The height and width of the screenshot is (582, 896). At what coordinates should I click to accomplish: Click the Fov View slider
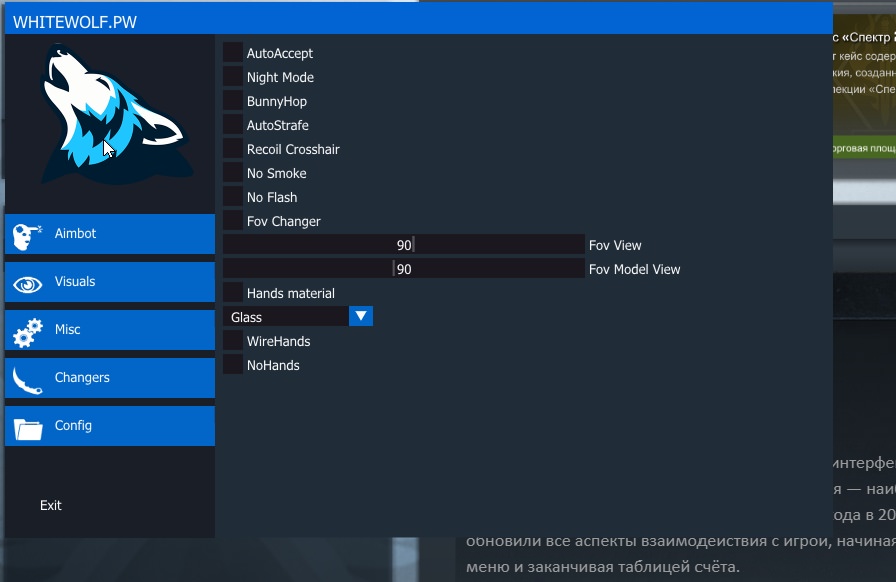(x=403, y=244)
